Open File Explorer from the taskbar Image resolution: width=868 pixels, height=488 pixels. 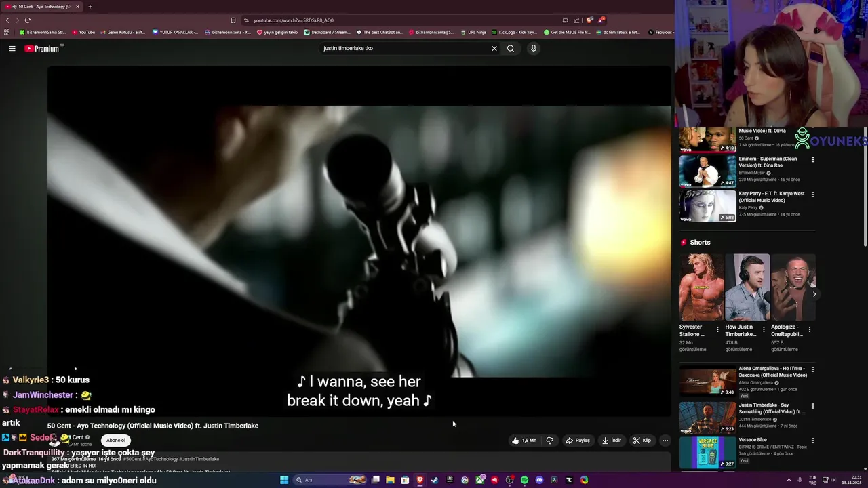coord(390,480)
